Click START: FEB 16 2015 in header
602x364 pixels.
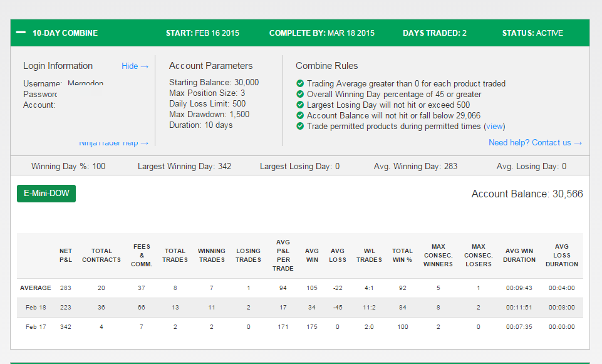click(202, 33)
